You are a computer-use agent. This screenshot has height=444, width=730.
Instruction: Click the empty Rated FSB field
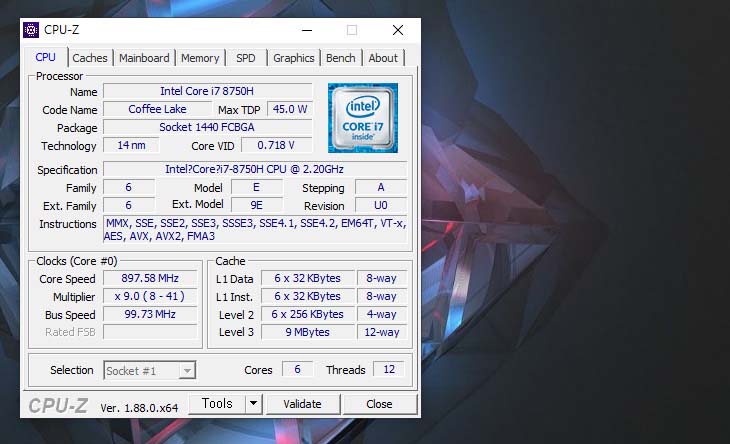[150, 332]
